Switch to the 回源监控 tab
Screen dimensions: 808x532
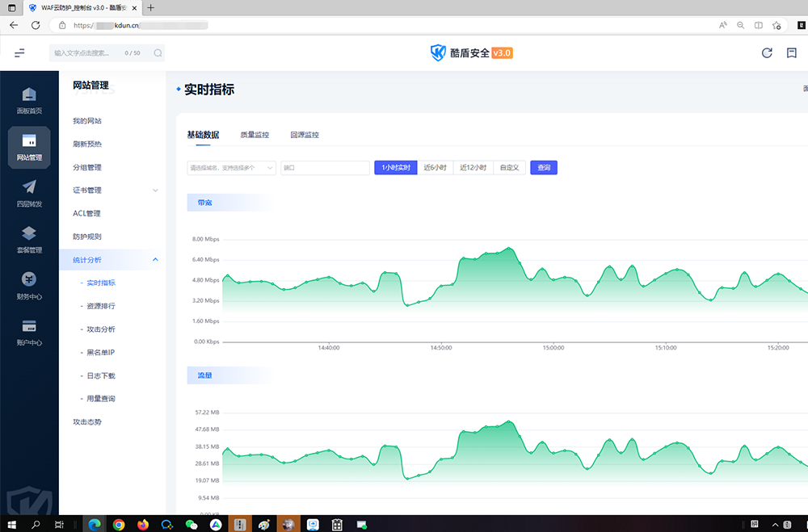pyautogui.click(x=305, y=135)
